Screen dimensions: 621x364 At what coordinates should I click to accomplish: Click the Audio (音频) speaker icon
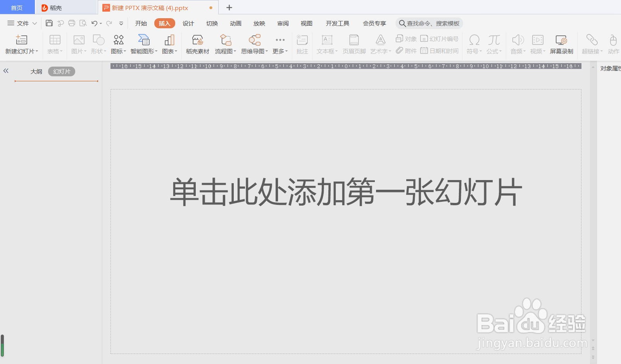point(518,40)
